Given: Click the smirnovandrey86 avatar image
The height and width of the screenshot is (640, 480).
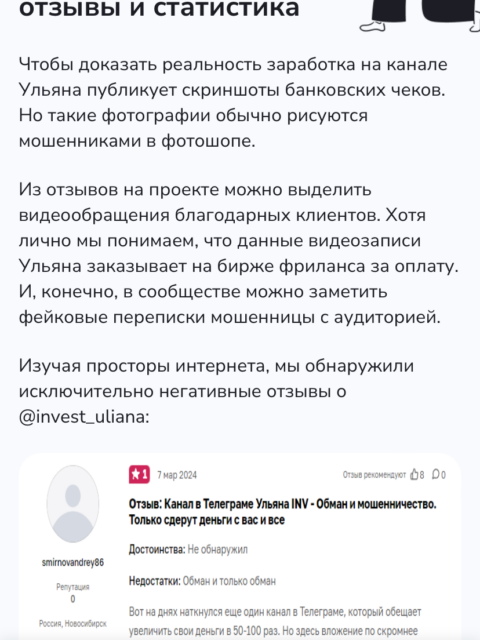Looking at the screenshot, I should click(73, 504).
